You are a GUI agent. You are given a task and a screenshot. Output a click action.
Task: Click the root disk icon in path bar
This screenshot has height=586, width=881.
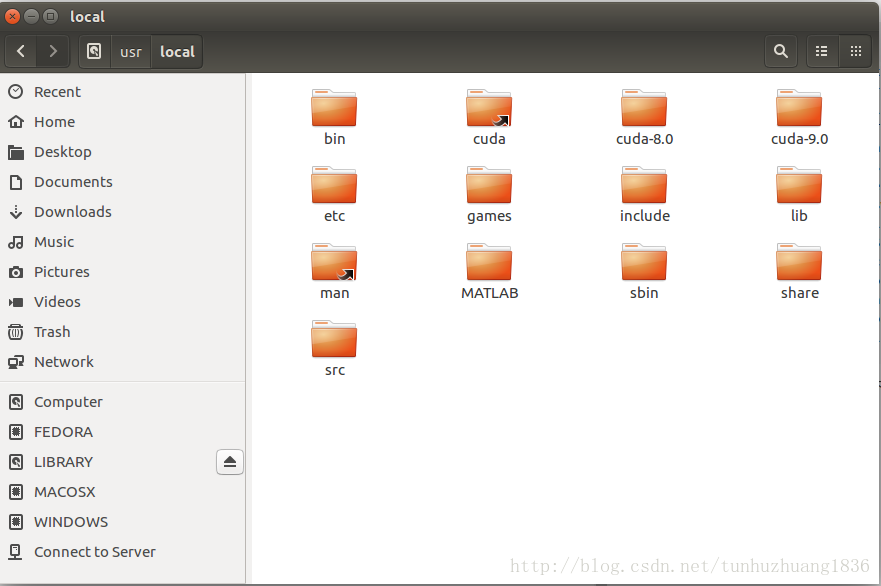[x=94, y=52]
